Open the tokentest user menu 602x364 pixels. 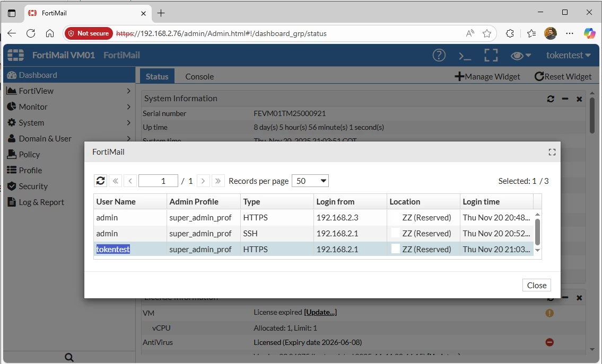pos(568,55)
